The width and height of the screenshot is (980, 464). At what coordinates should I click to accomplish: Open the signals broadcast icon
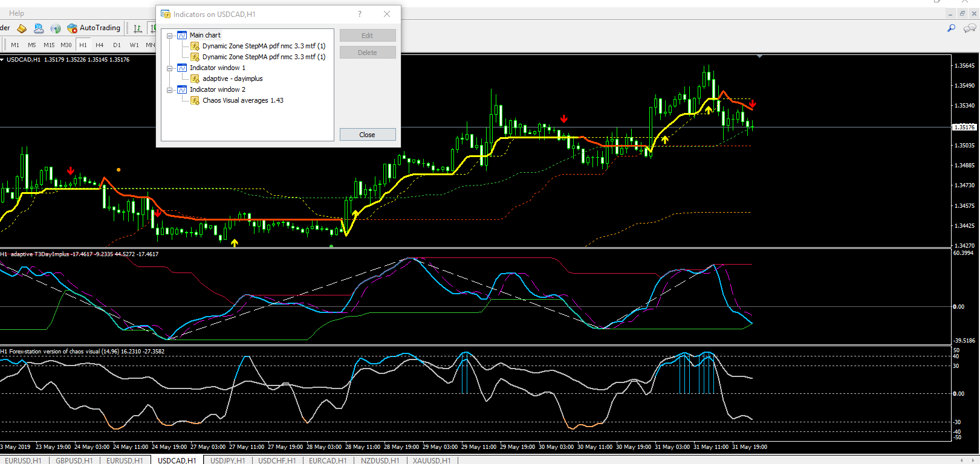(56, 28)
